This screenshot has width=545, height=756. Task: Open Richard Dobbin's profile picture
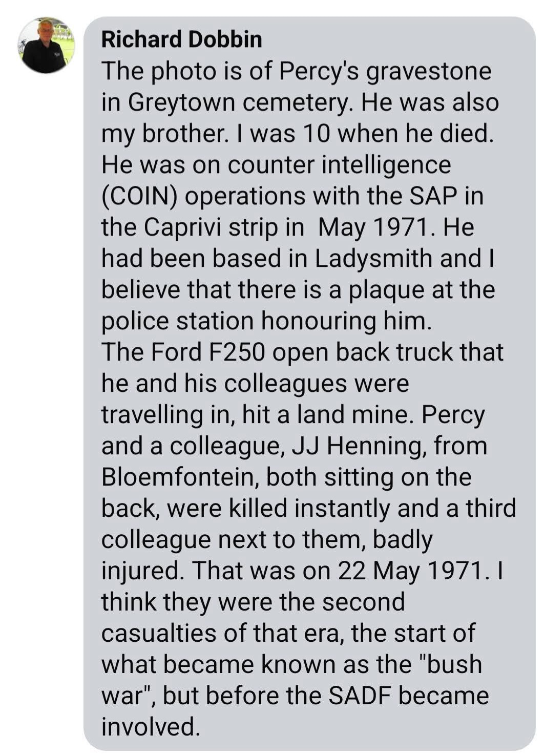pos(46,45)
